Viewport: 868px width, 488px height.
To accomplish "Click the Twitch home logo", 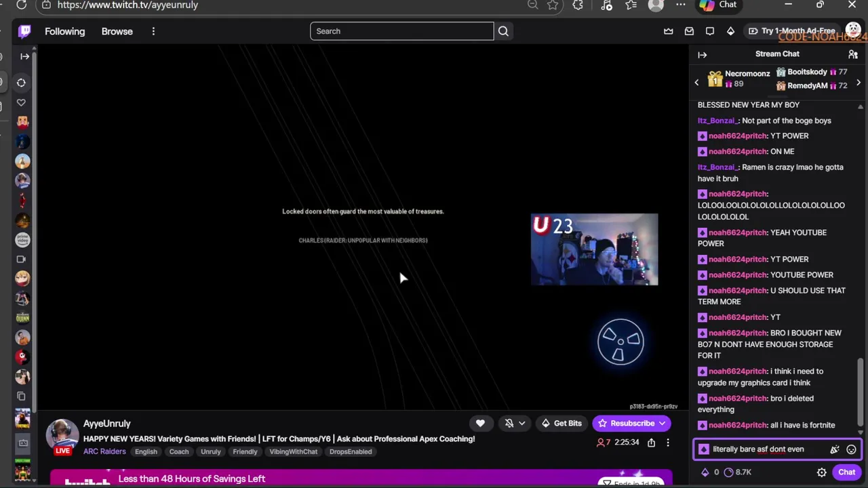I will point(24,31).
